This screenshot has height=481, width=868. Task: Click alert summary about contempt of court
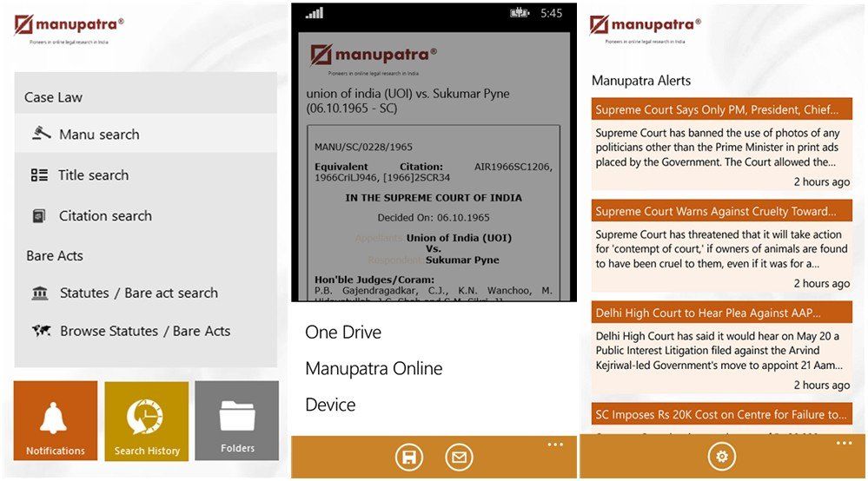721,249
